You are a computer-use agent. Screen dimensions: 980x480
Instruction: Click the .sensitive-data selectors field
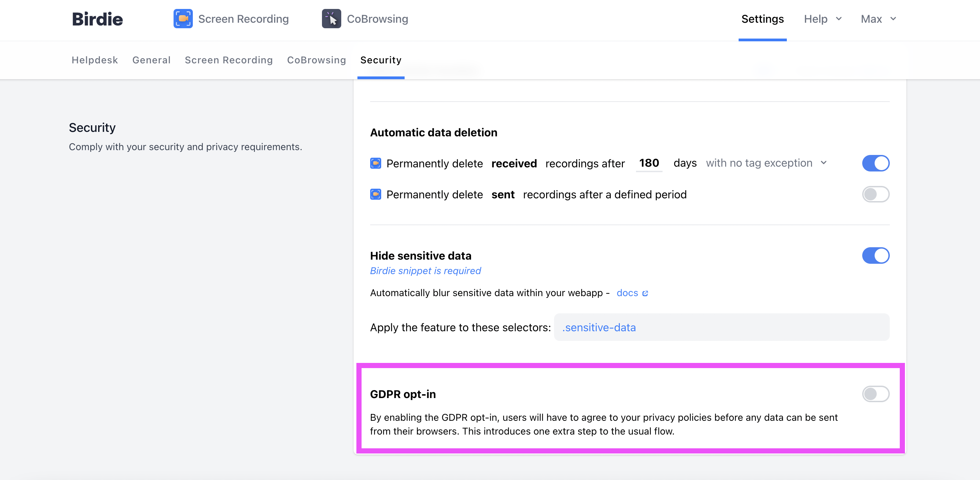click(x=721, y=327)
